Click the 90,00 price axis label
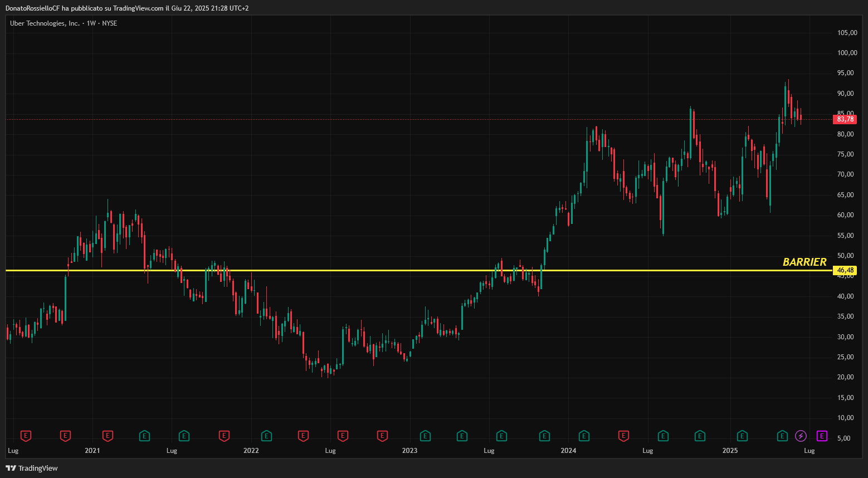This screenshot has width=868, height=478. pos(846,94)
